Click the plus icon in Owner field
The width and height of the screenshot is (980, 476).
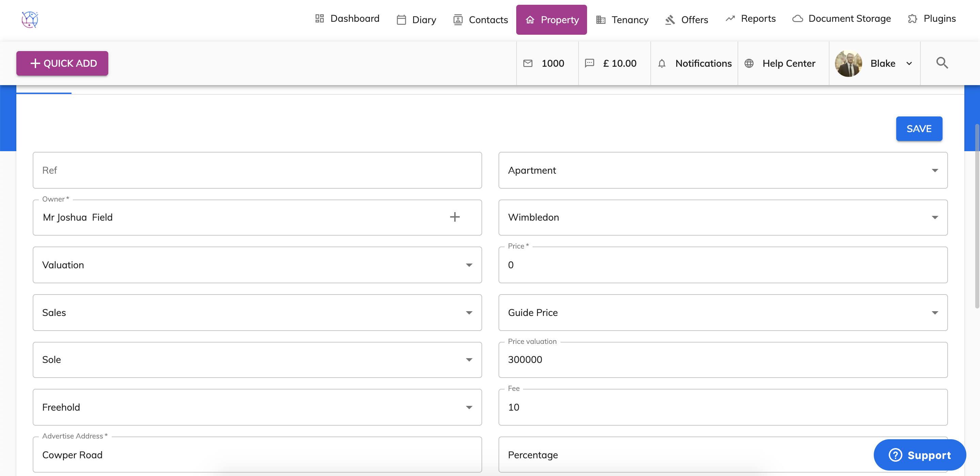click(455, 217)
